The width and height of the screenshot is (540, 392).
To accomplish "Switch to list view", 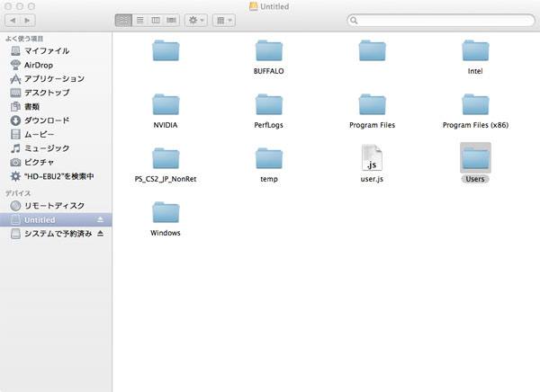I will tap(139, 20).
